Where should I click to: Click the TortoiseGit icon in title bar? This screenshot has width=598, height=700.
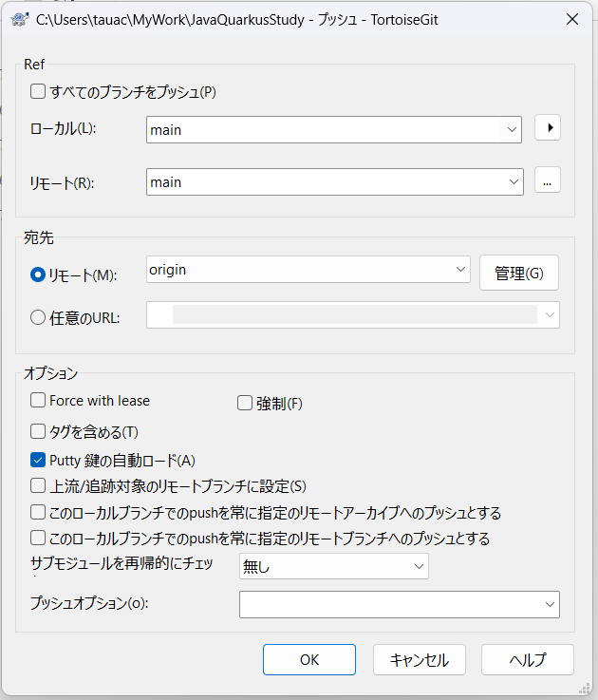coord(20,19)
